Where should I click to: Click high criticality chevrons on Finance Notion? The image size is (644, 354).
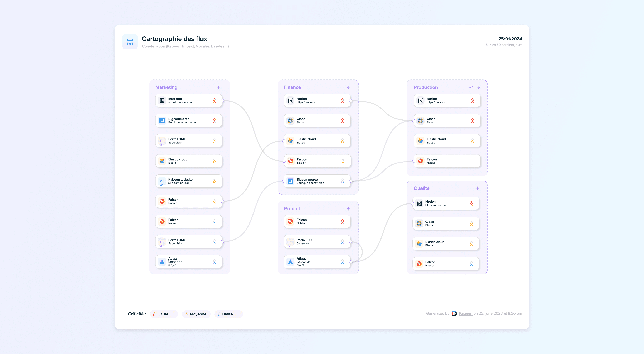343,101
